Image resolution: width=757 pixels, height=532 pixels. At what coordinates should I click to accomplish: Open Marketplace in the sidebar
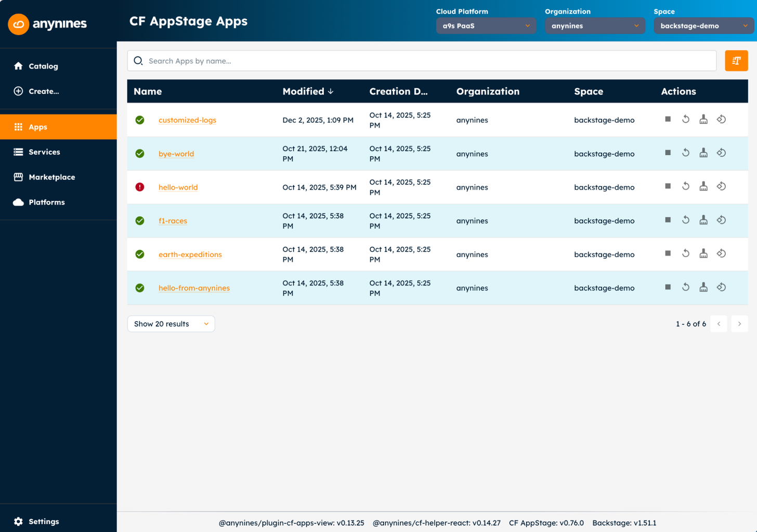(x=58, y=177)
